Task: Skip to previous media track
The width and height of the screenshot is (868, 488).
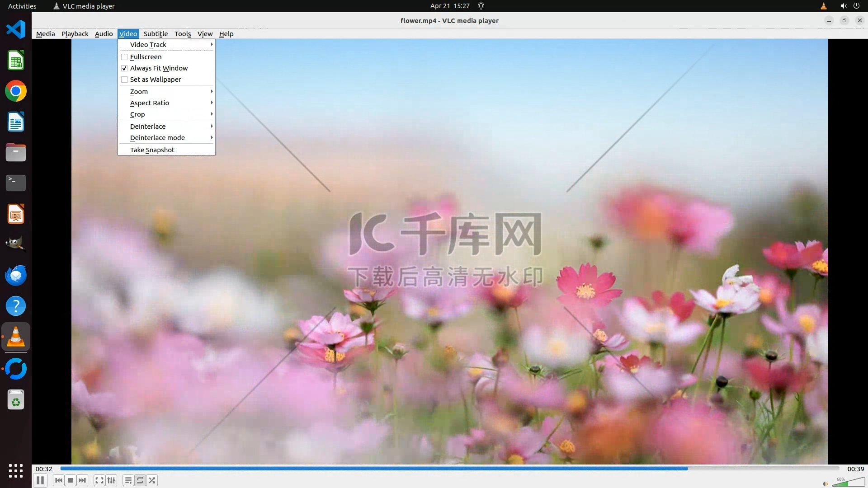Action: point(58,480)
